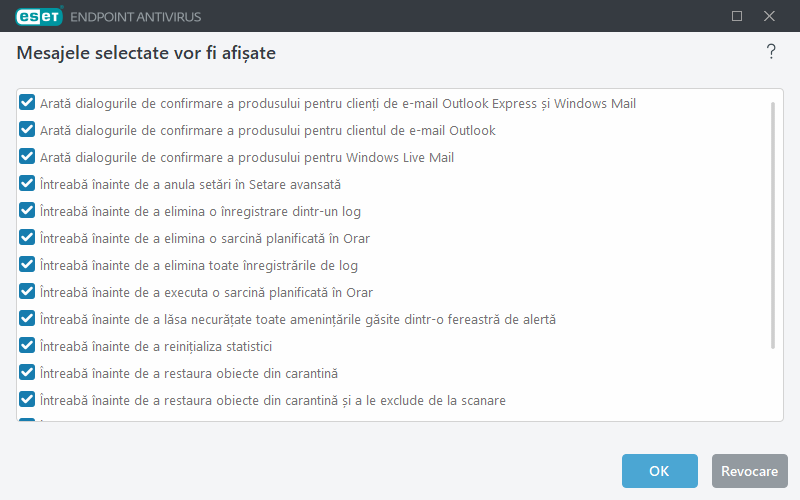Screen dimensions: 800x500
Task: Click the OK button
Action: point(659,471)
